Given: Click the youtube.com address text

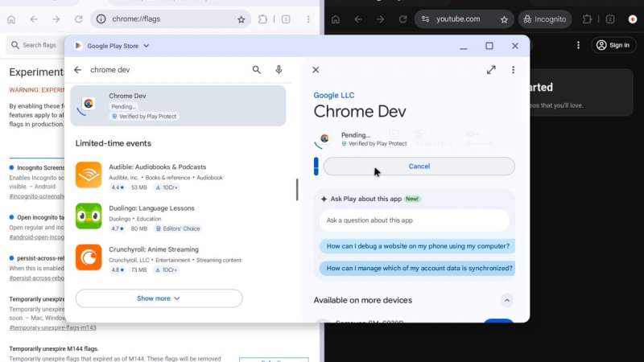Looking at the screenshot, I should pos(458,19).
